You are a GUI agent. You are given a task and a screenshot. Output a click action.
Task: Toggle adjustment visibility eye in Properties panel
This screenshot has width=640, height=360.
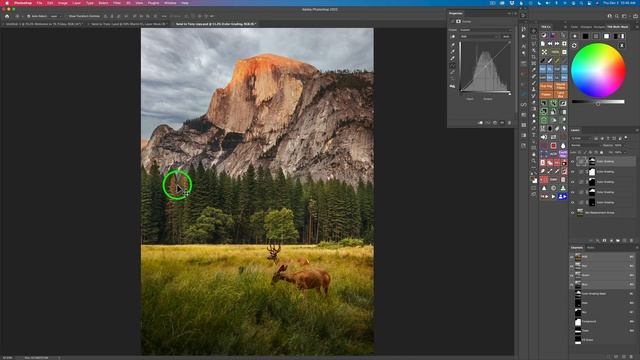pyautogui.click(x=502, y=122)
